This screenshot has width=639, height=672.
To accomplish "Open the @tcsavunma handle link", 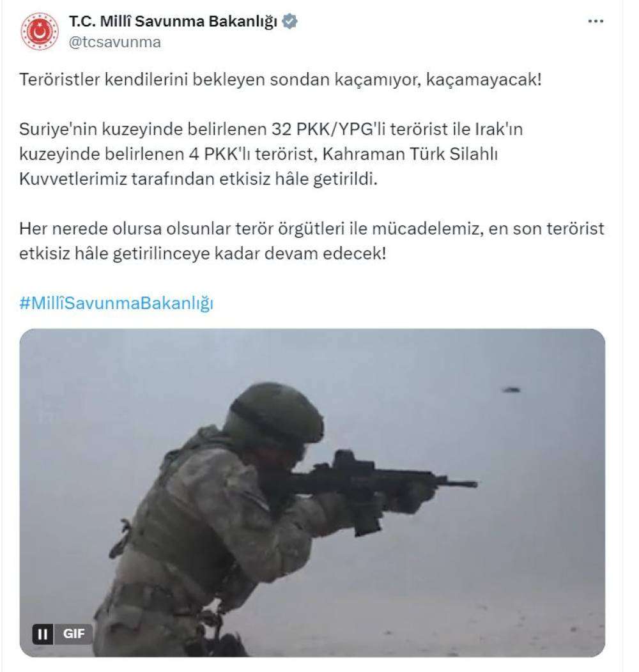I will (114, 42).
